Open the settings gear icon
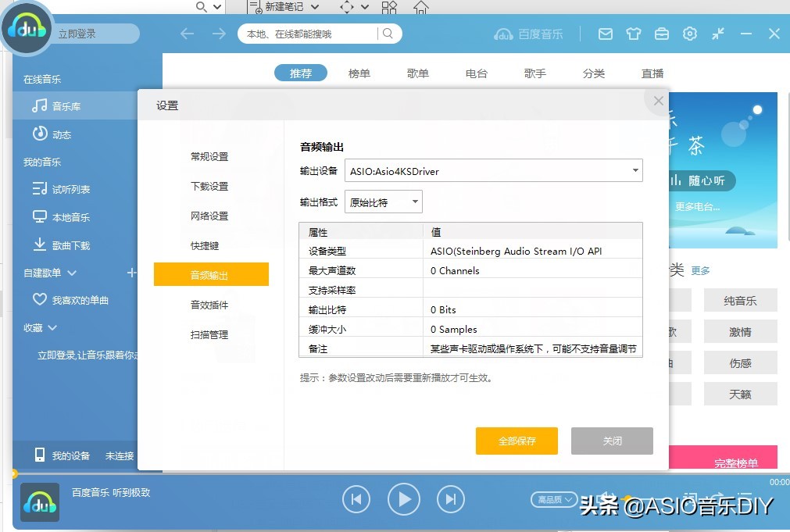790x532 pixels. point(689,34)
